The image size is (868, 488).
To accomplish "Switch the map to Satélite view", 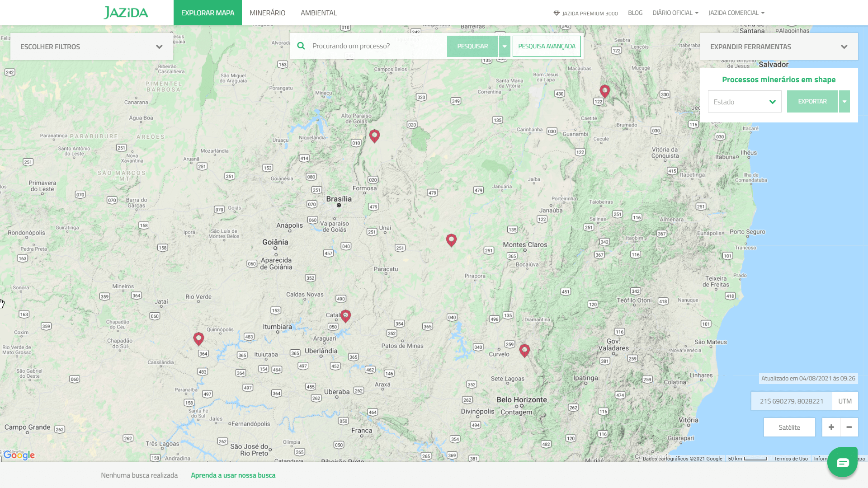I will coord(789,427).
